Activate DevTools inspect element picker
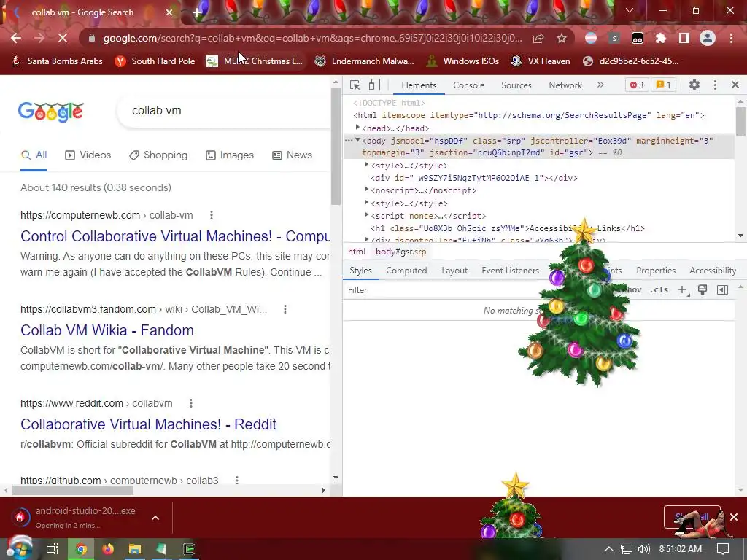 tap(355, 85)
